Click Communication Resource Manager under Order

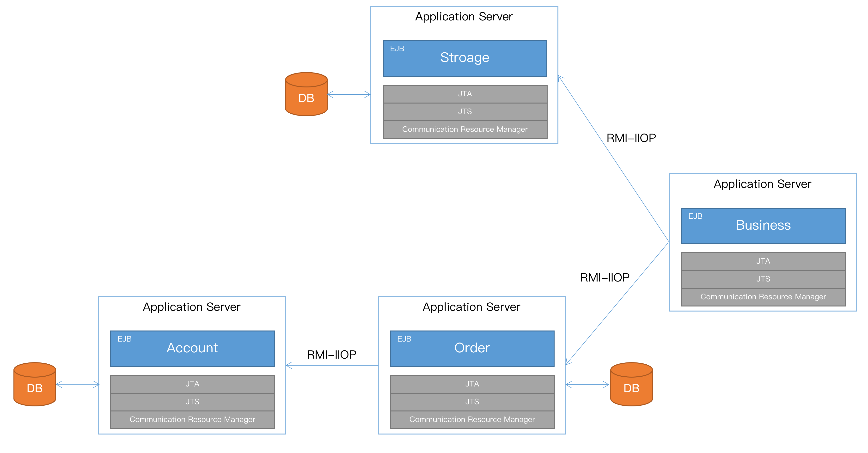pos(472,420)
